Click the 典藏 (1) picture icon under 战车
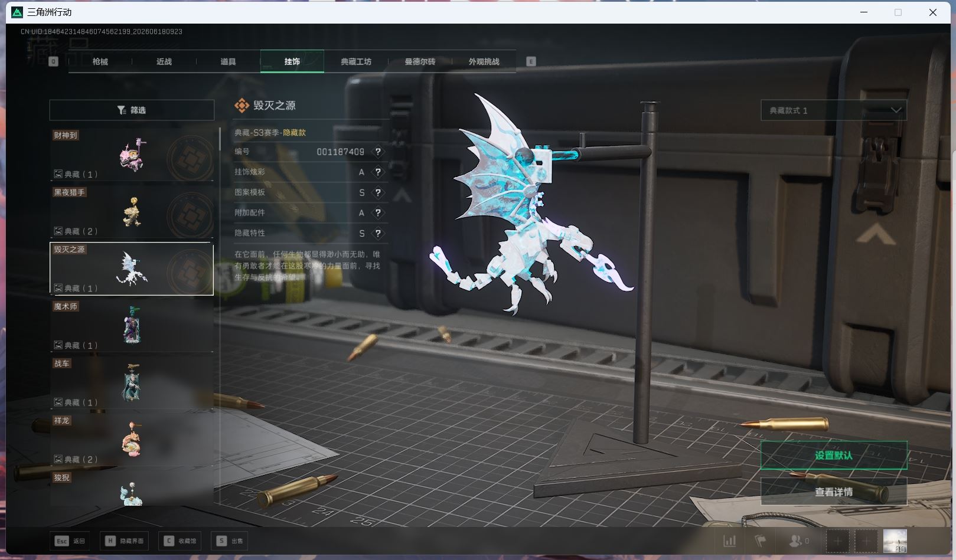The width and height of the screenshot is (956, 560). pos(58,402)
